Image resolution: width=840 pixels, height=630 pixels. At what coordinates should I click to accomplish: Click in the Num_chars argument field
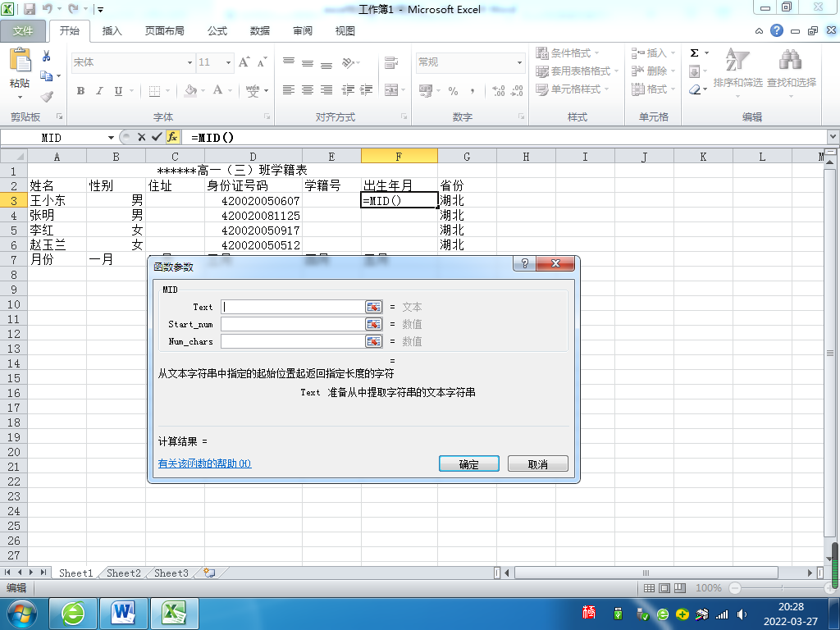click(293, 341)
